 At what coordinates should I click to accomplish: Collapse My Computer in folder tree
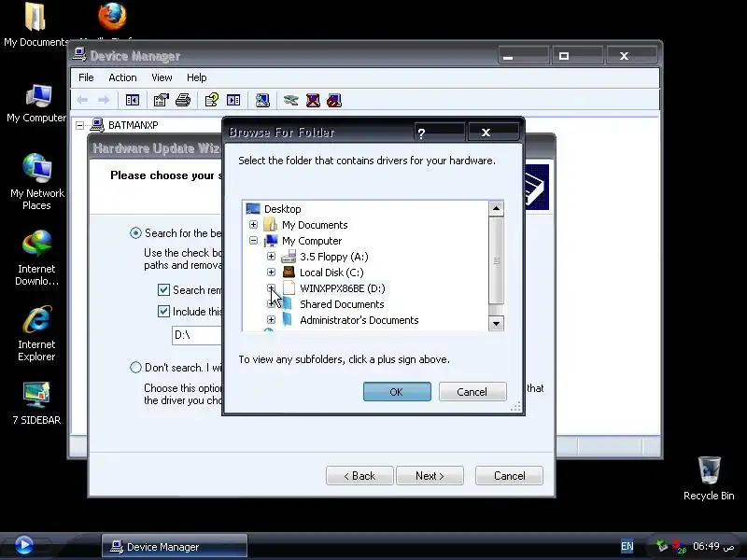[x=253, y=241]
